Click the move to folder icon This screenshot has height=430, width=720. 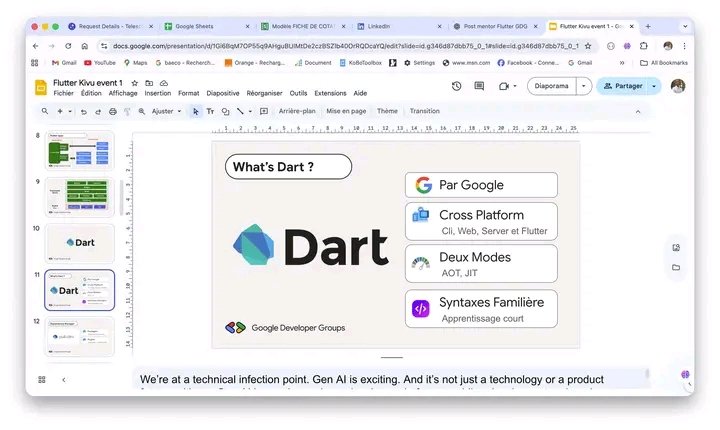[x=149, y=83]
